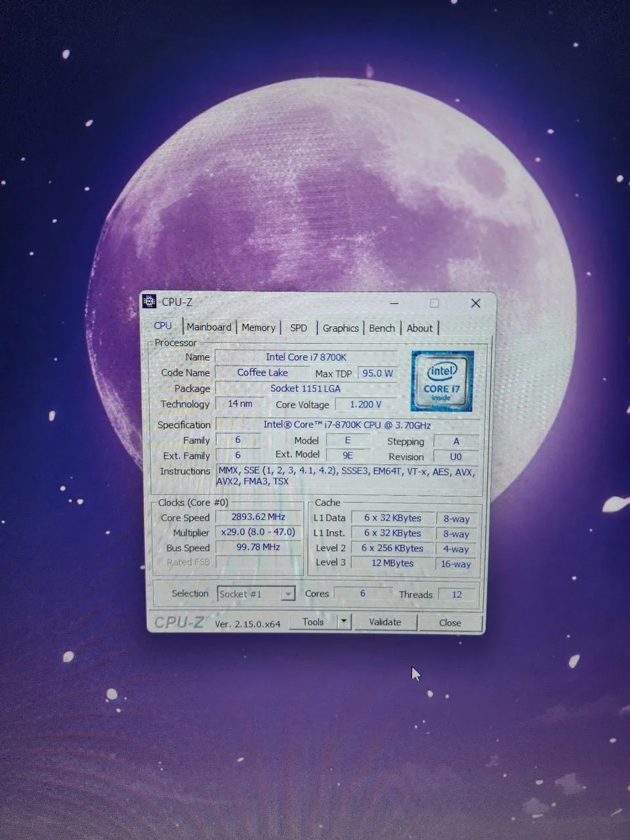Click the Package value Socket 1151 LGA

[x=306, y=388]
